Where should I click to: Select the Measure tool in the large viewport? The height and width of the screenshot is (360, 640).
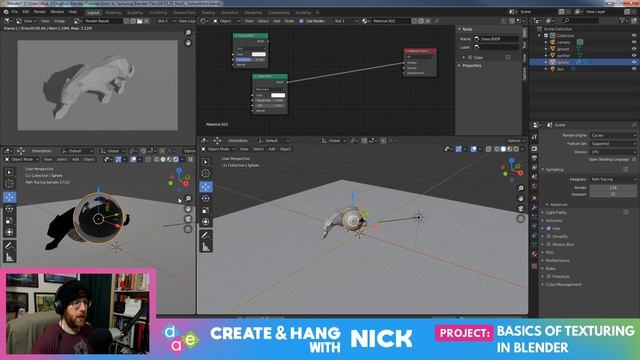[206, 247]
